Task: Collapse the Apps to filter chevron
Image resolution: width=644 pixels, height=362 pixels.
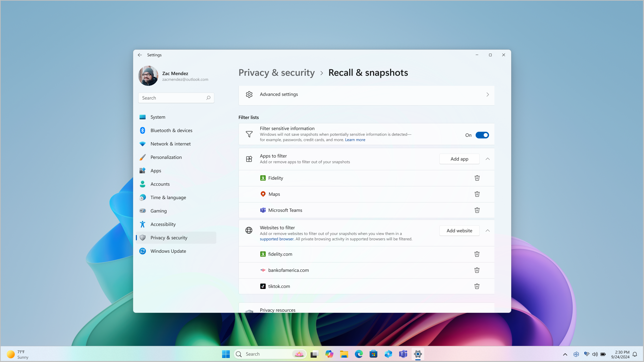Action: (x=487, y=158)
